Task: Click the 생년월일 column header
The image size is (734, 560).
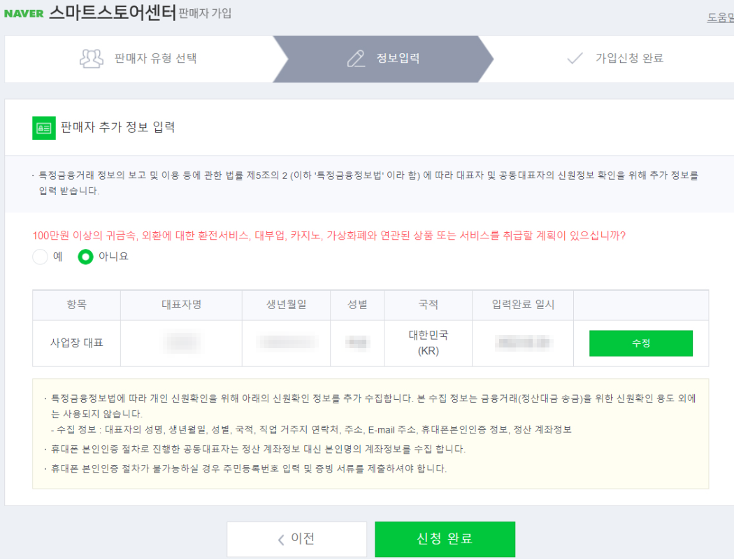Action: click(x=286, y=305)
